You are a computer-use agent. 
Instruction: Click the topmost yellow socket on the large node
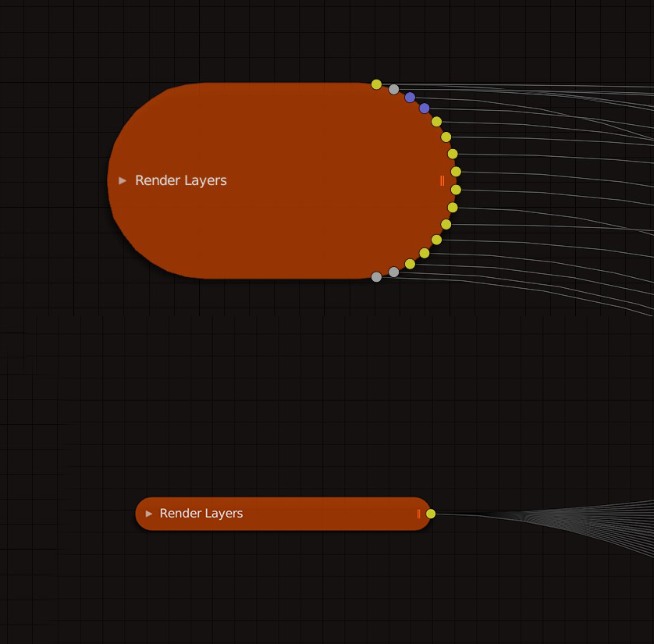[x=376, y=84]
